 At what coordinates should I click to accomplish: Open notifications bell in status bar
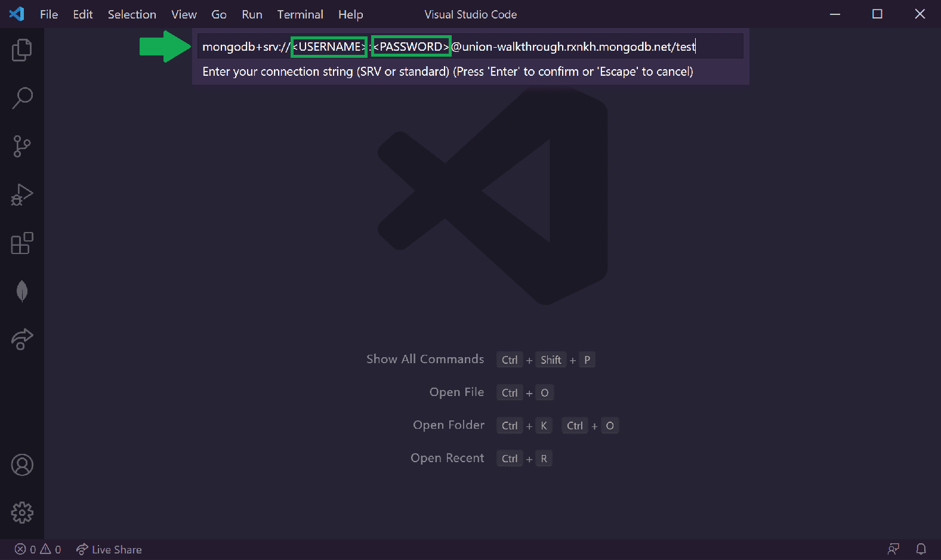[921, 549]
